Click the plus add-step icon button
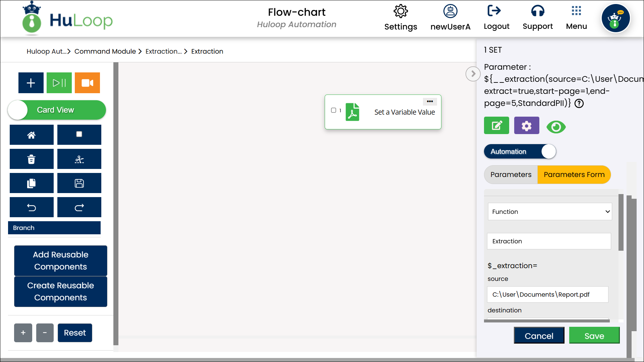 [31, 83]
